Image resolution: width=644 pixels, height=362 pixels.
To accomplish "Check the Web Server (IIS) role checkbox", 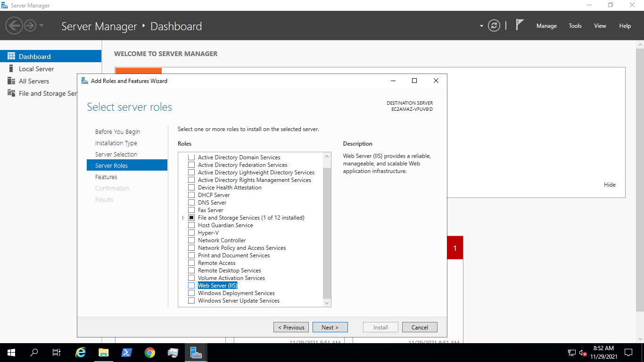I will point(191,285).
